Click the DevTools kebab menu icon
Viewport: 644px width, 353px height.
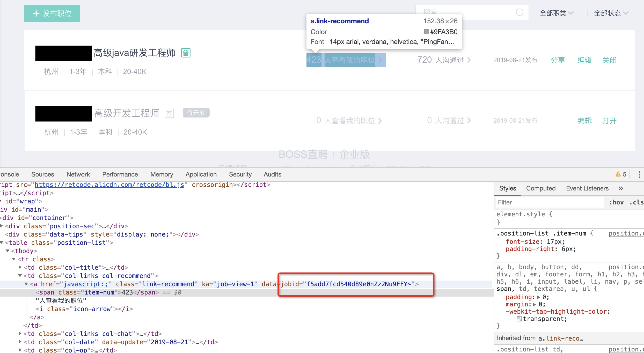click(x=639, y=174)
